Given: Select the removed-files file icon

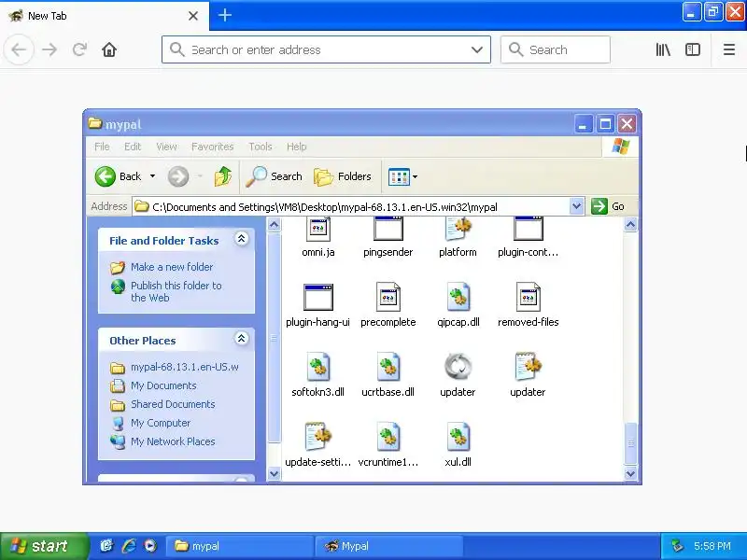Looking at the screenshot, I should (528, 297).
